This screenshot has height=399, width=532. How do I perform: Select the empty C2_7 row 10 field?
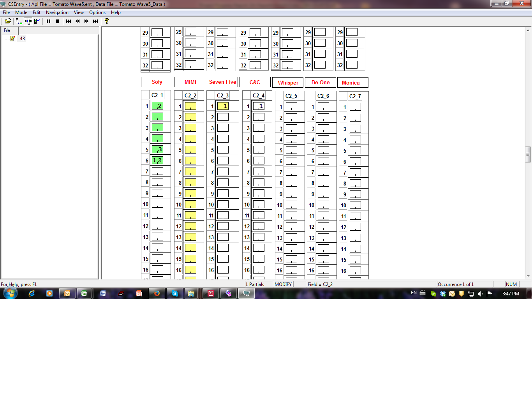355,205
